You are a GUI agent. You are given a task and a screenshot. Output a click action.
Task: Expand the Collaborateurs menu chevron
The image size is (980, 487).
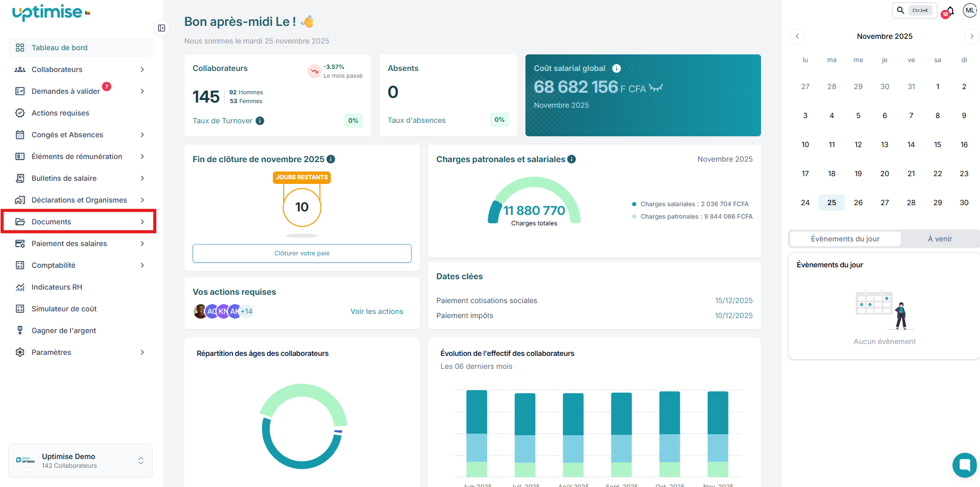pyautogui.click(x=142, y=69)
